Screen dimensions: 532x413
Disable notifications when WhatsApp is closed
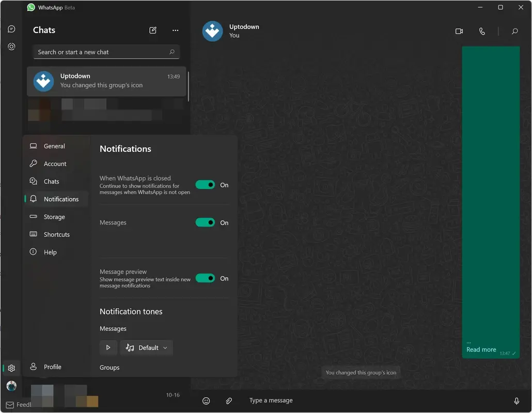pyautogui.click(x=205, y=184)
